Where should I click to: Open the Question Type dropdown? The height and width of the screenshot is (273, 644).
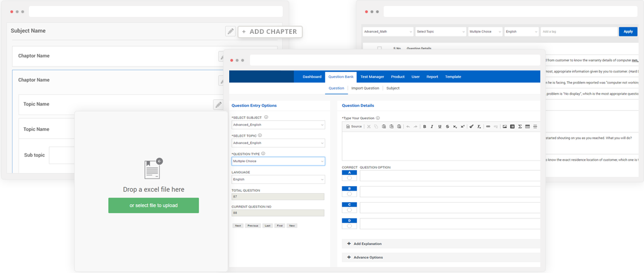pyautogui.click(x=278, y=161)
